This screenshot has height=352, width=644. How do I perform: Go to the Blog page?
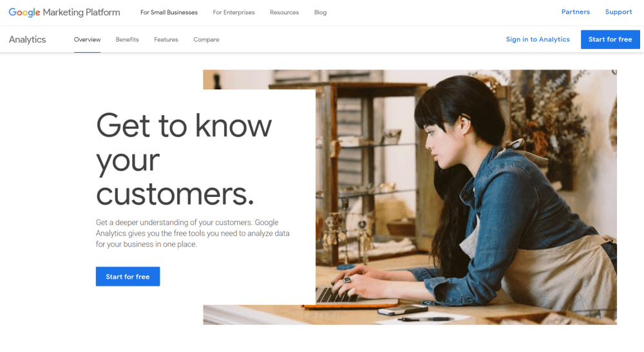pos(320,12)
